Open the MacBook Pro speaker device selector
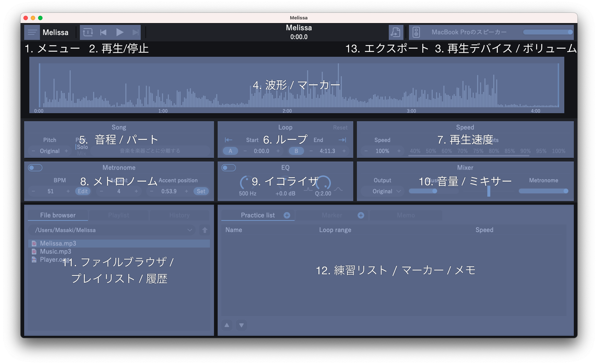Screen dimensions: 598x364 [469, 32]
